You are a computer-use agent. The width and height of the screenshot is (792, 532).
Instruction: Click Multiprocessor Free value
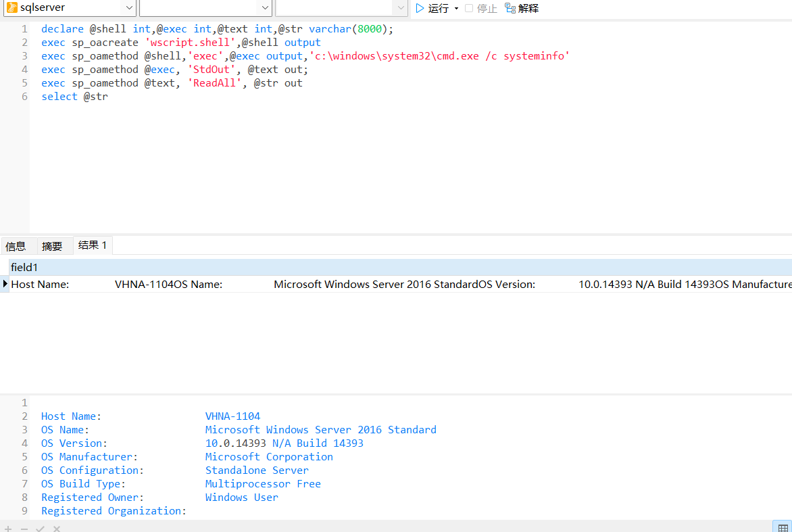[263, 484]
